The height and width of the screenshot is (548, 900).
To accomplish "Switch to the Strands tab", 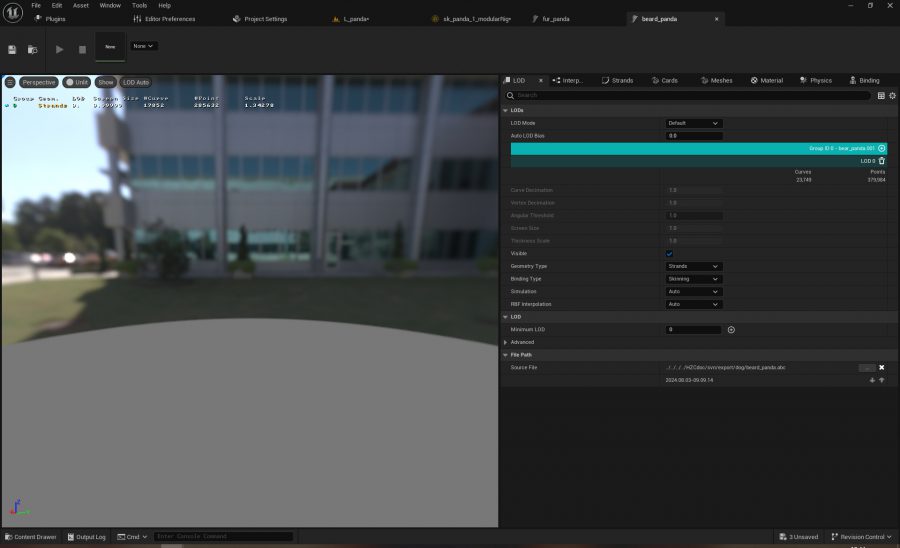I will click(x=618, y=80).
